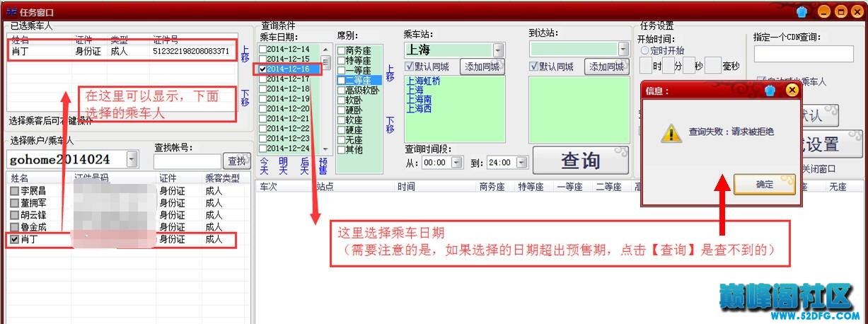The height and width of the screenshot is (324, 868).
Task: Check date 2014-12-17
Action: [x=263, y=79]
